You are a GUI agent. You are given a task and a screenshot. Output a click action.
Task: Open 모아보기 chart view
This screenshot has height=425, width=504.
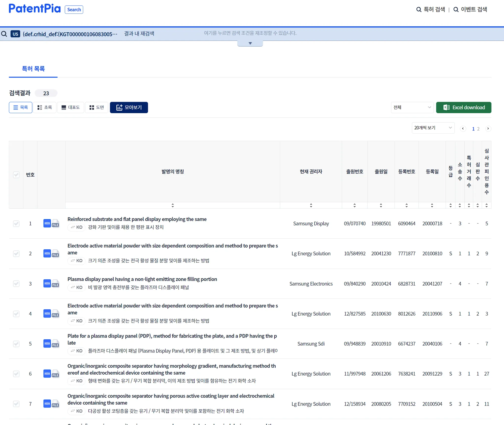(129, 107)
